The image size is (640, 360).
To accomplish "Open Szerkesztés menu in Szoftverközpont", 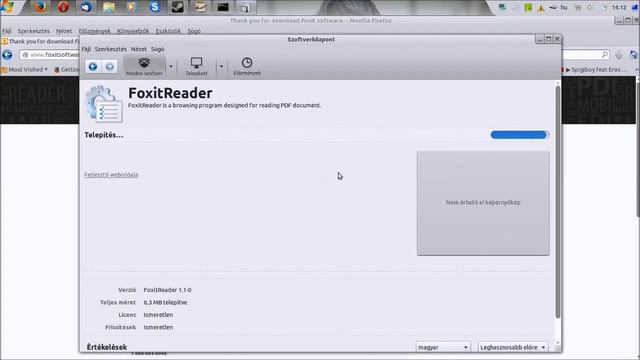I will click(x=111, y=49).
